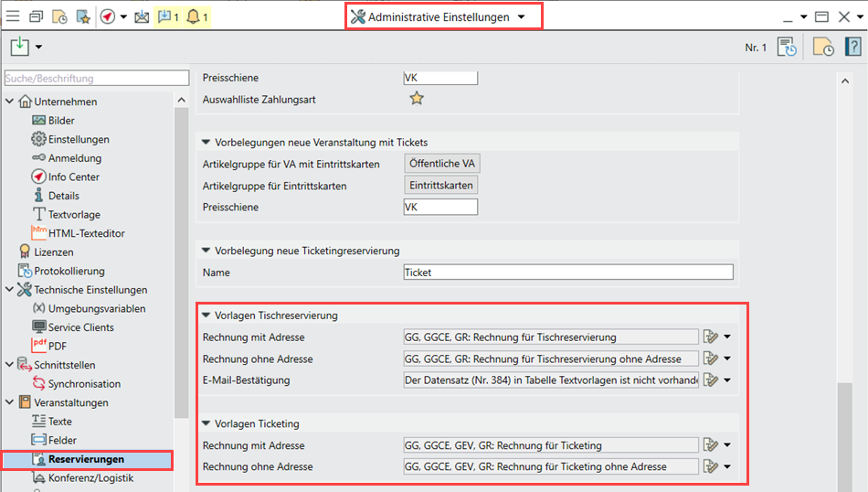Image resolution: width=868 pixels, height=492 pixels.
Task: Open the cascading windows icon
Action: (x=36, y=16)
